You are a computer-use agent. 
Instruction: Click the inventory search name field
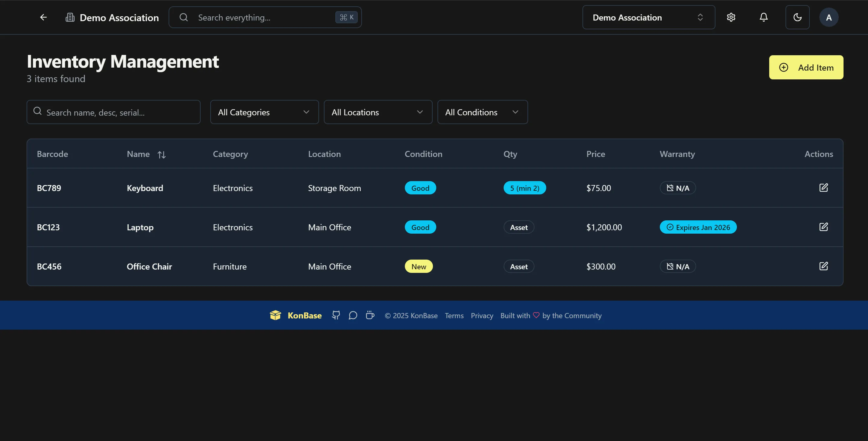113,112
